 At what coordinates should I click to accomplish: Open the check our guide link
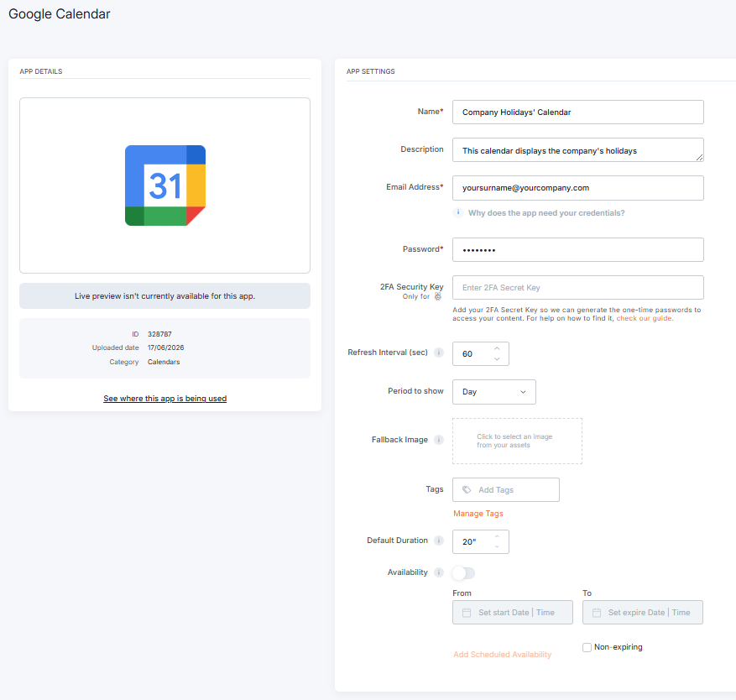(644, 318)
